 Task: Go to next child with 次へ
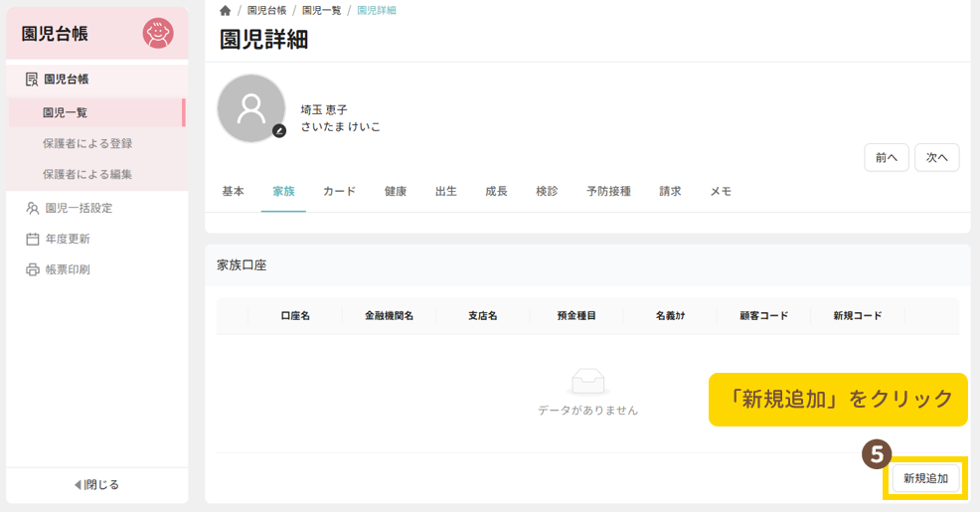pos(936,157)
